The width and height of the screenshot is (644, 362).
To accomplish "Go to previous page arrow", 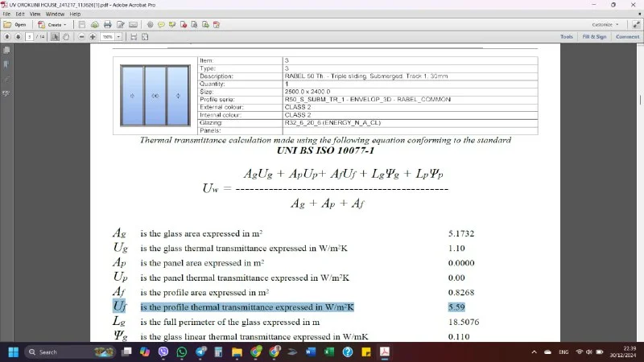I will pos(7,37).
